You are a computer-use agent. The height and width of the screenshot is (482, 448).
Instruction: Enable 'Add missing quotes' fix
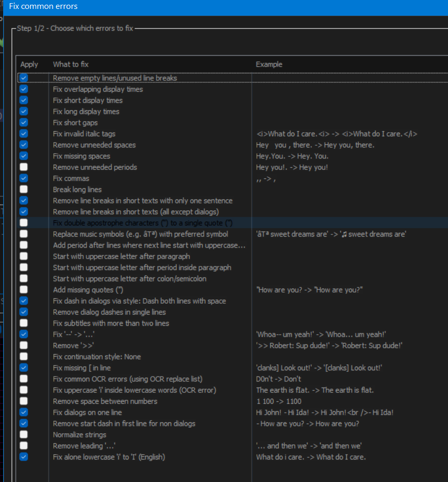[x=23, y=290]
